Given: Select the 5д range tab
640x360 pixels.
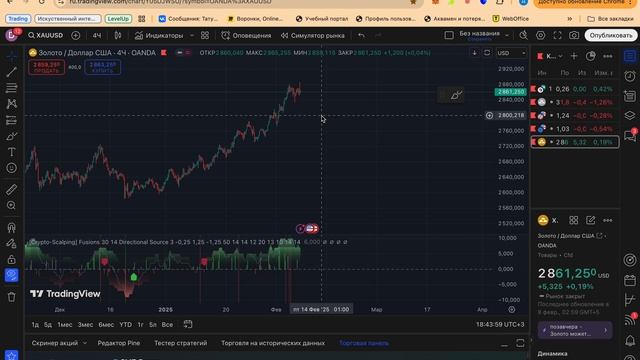Looking at the screenshot, I should click(48, 325).
